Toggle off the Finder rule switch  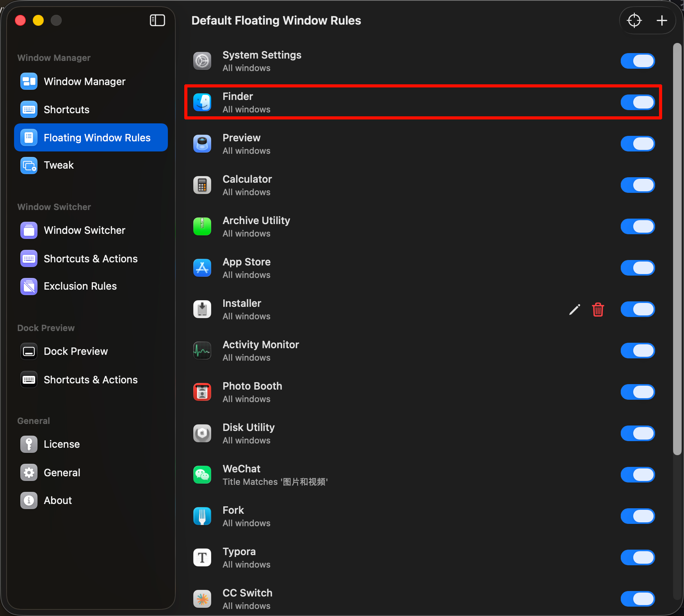coord(638,102)
